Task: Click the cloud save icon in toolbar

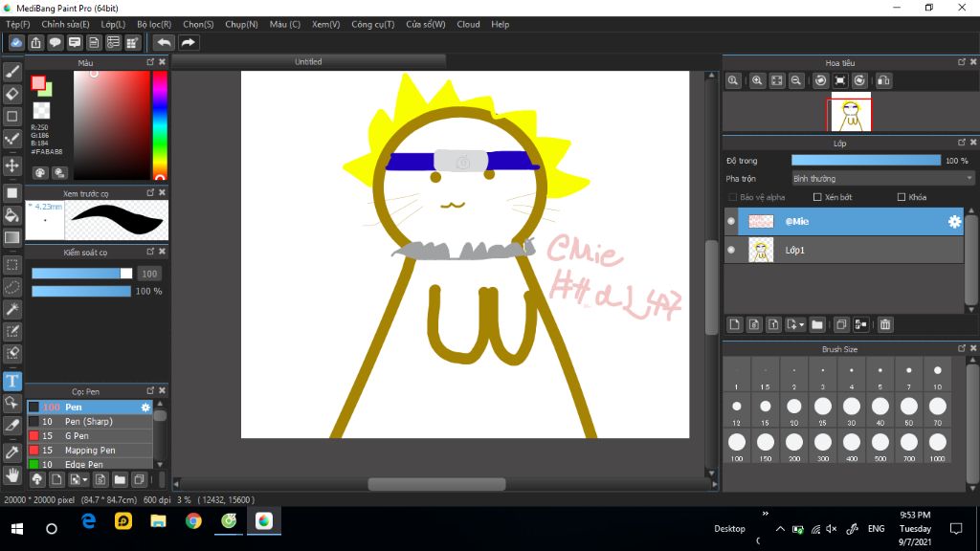Action: pos(16,42)
